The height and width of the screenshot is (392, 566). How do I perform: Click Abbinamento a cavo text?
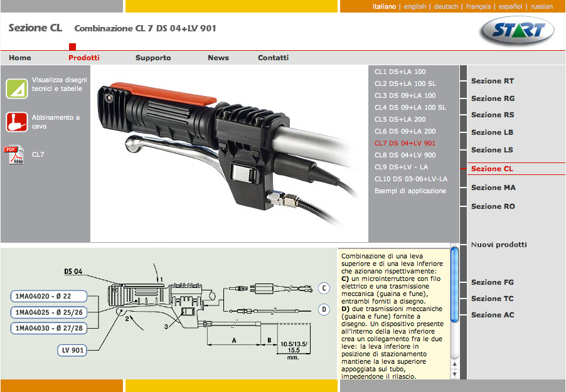(56, 122)
